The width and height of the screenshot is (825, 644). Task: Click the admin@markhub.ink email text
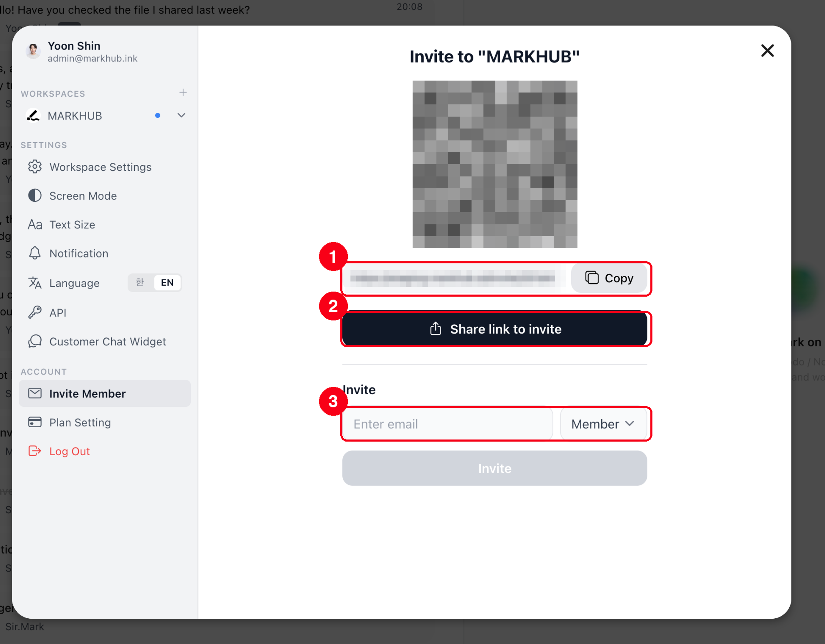tap(93, 58)
